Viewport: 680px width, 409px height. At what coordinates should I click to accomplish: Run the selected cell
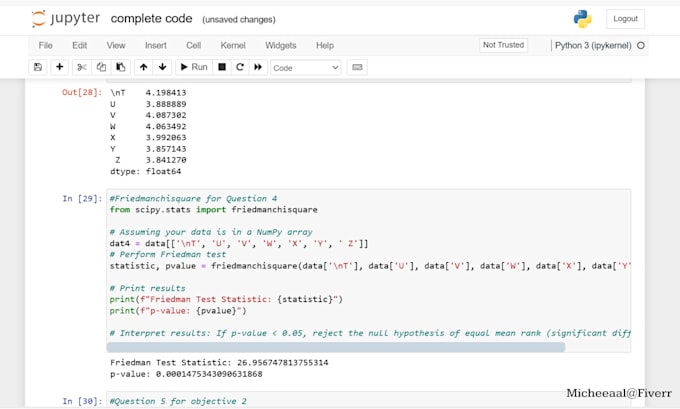pos(194,67)
